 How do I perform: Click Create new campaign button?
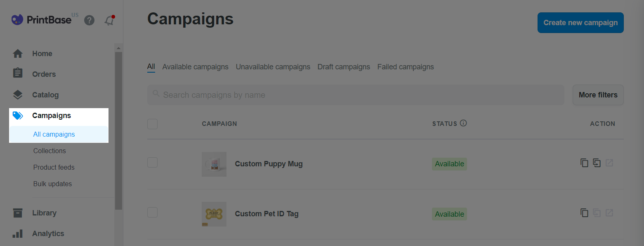(580, 23)
